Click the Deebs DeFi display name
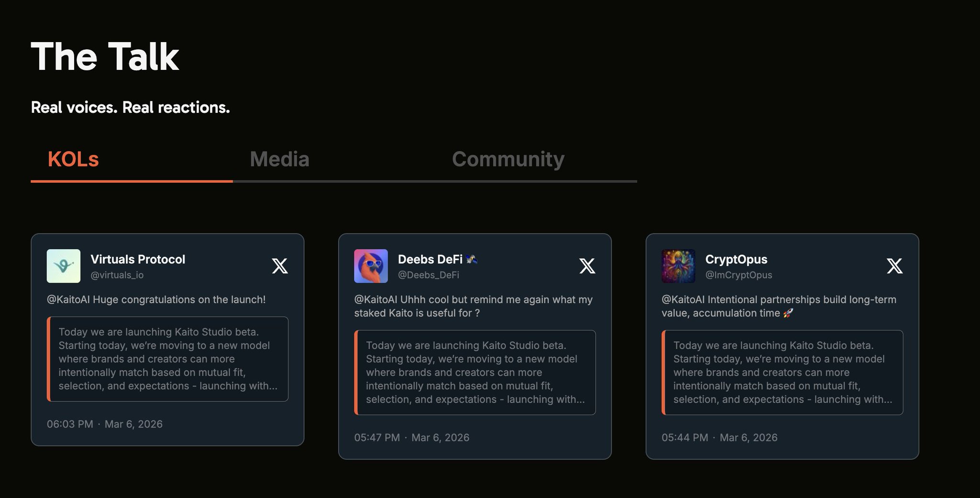Image resolution: width=980 pixels, height=498 pixels. pos(430,259)
